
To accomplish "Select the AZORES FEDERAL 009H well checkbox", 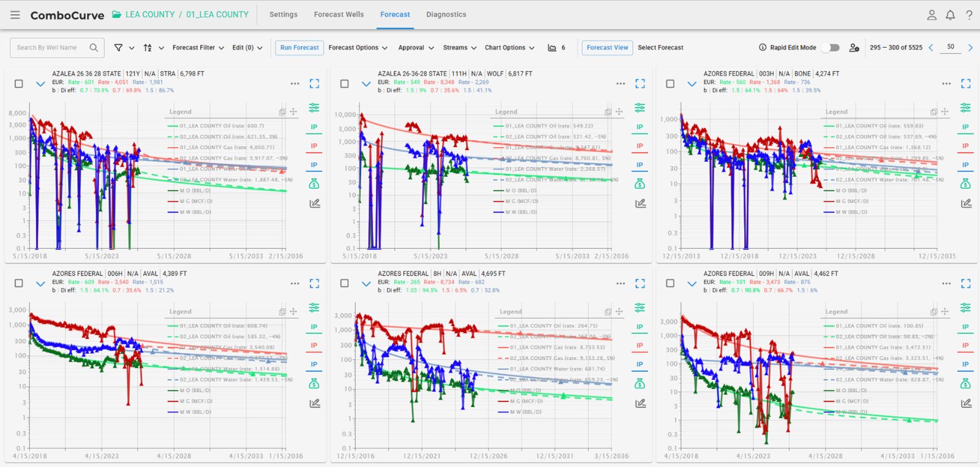I will [x=670, y=283].
